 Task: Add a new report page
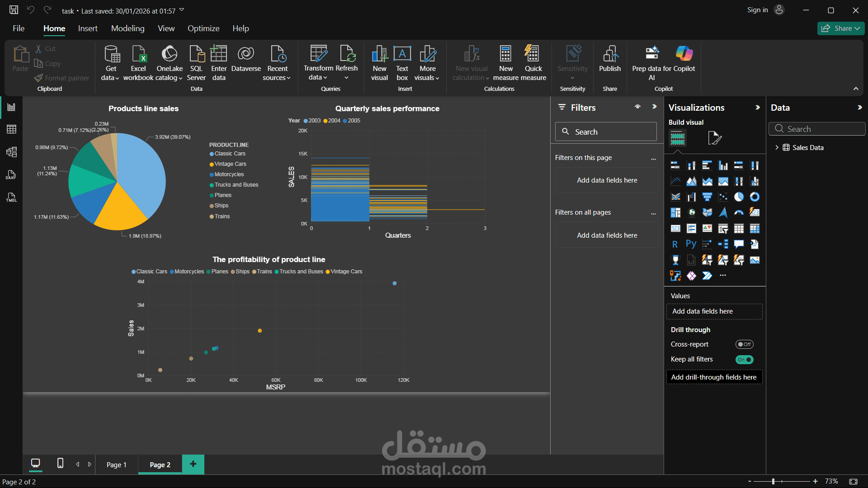coord(193,464)
